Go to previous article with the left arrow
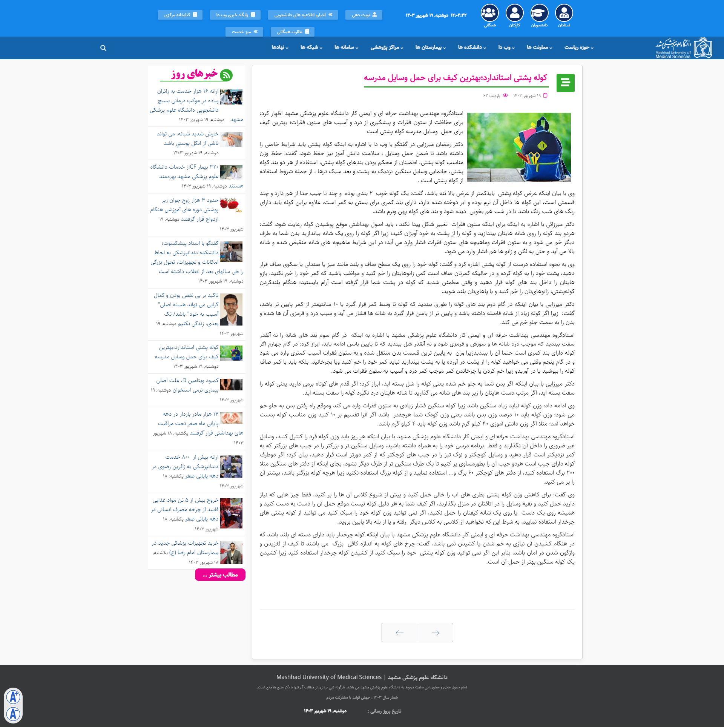724x728 pixels. click(400, 633)
